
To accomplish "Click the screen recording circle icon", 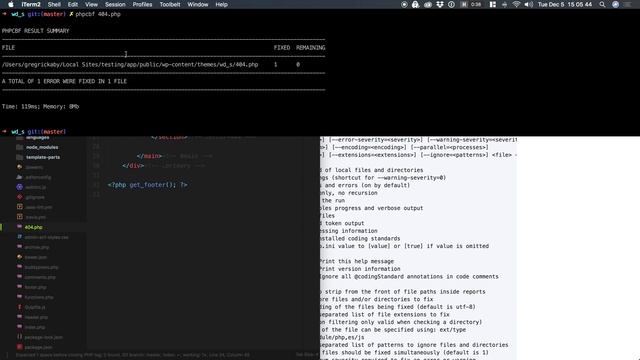I will [x=404, y=4].
